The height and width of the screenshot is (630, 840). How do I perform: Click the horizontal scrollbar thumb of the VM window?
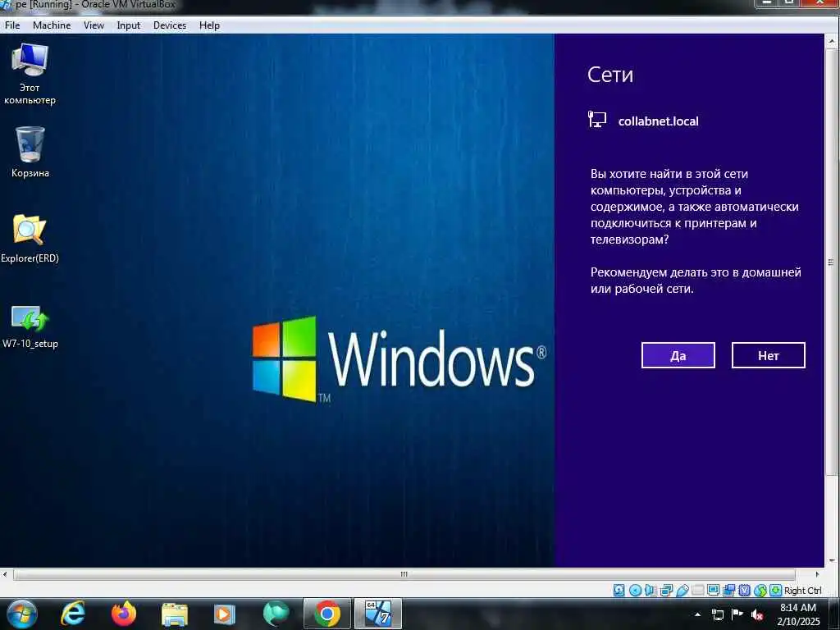404,574
